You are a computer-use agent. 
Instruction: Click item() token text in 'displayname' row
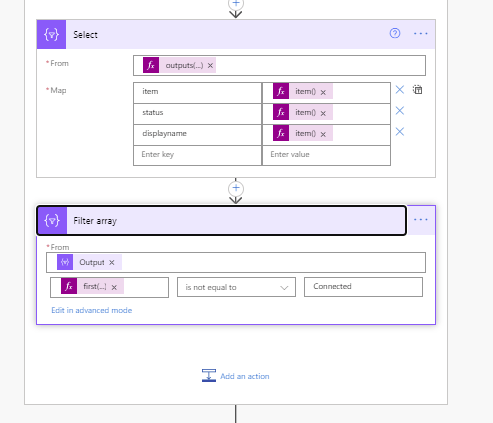pos(305,134)
